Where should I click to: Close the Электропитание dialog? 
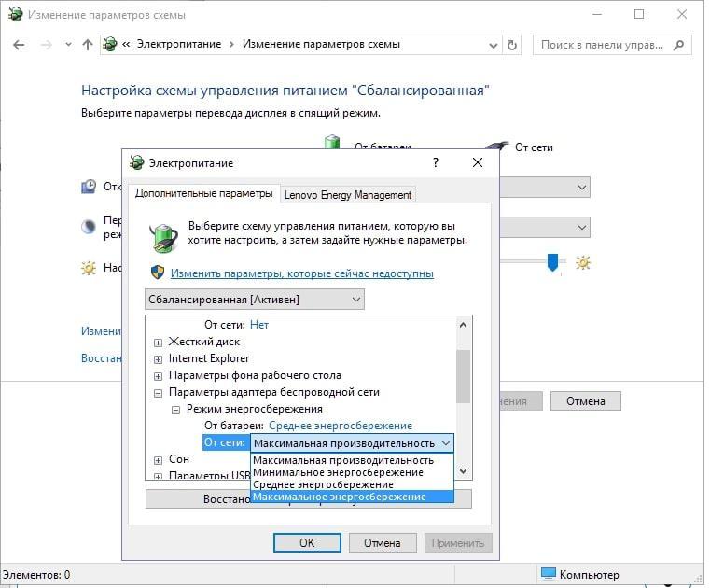coord(478,162)
